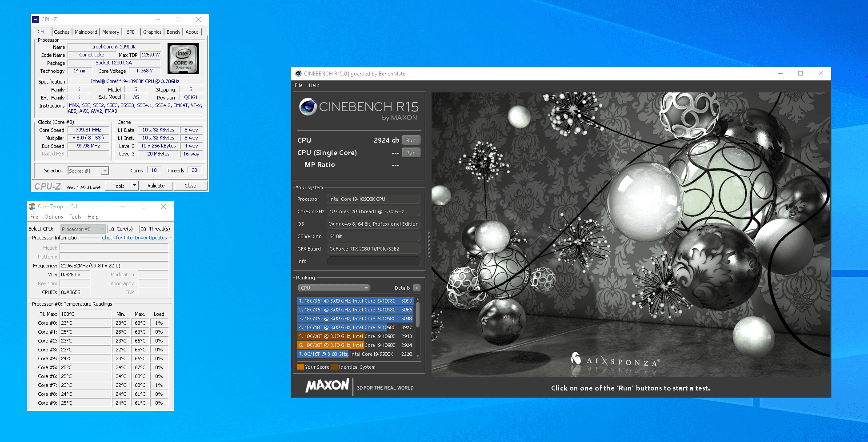The image size is (868, 442).
Task: Open the File menu in Cinebench
Action: click(x=299, y=85)
